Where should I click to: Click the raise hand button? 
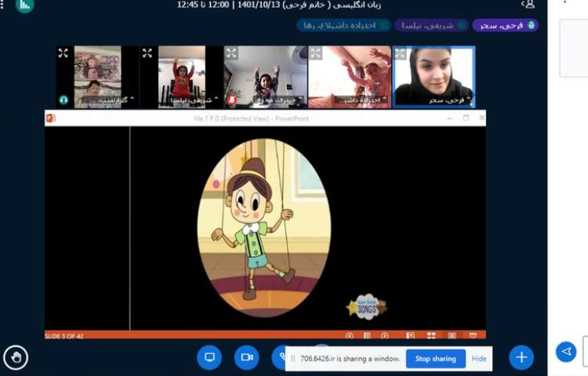16,357
